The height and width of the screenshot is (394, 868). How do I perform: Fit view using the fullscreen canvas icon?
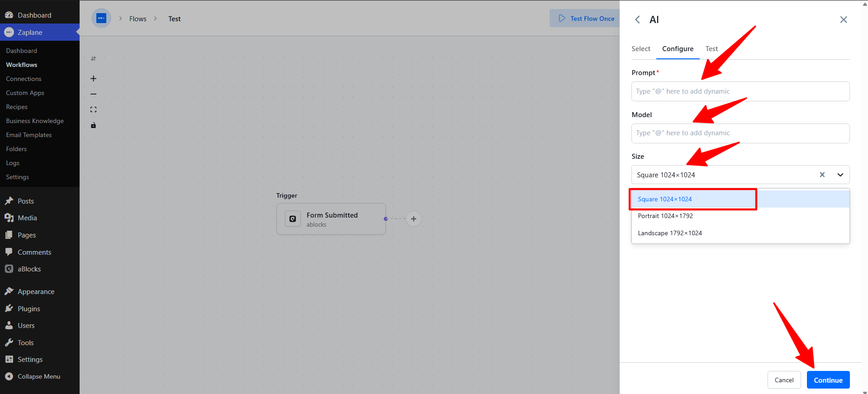coord(93,109)
